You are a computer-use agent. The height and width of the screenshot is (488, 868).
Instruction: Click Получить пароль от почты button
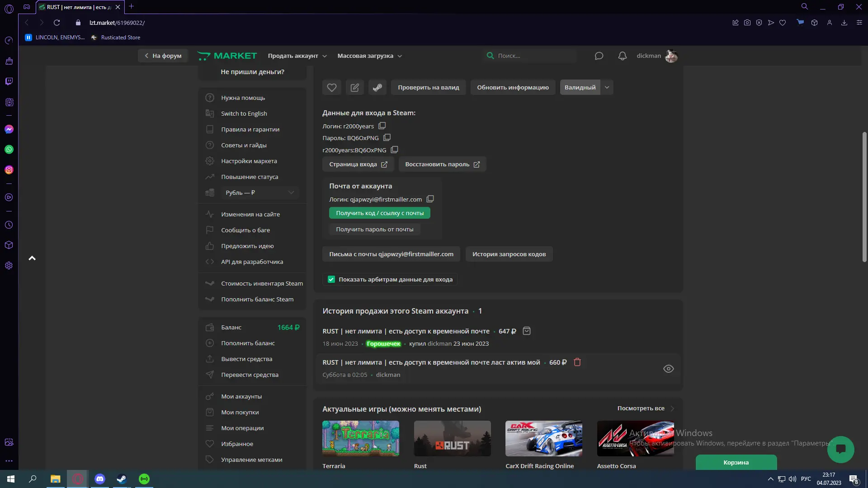tap(374, 229)
